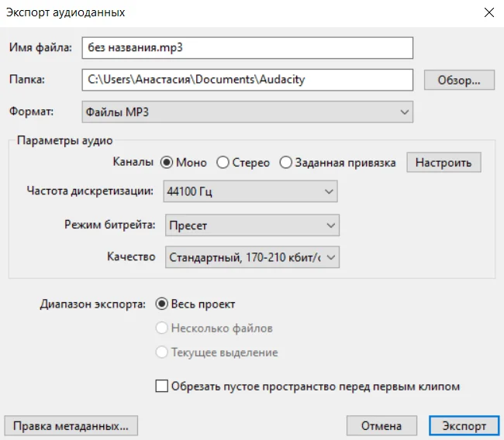The width and height of the screenshot is (504, 440).
Task: Expand the sample rate dropdown 44100 Гц
Action: coord(250,191)
